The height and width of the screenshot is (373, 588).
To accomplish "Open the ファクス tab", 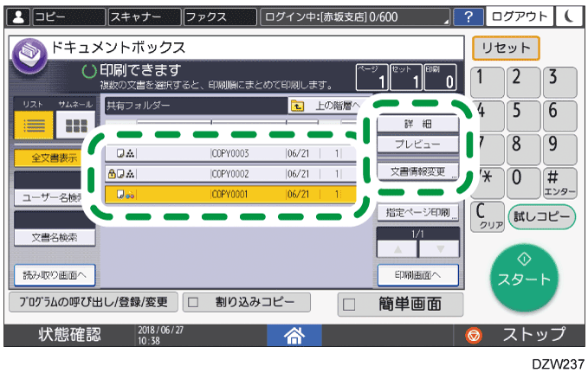I will tap(220, 16).
